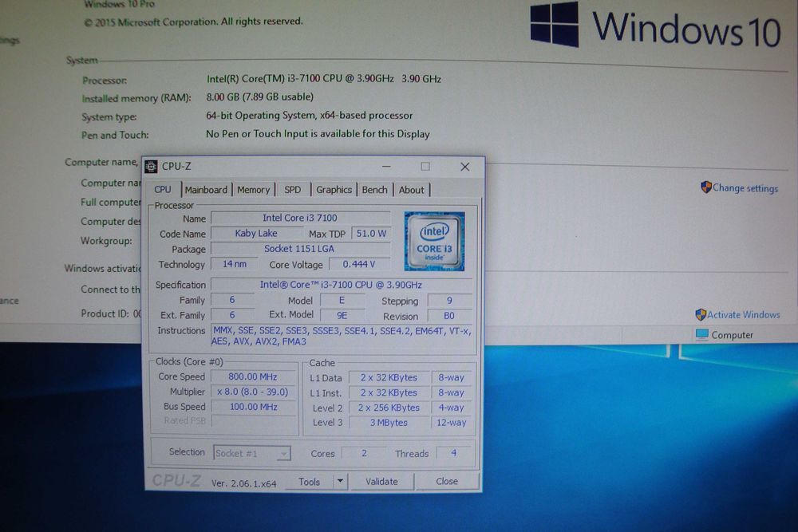Click the Computer icon in status bar

coord(702,334)
